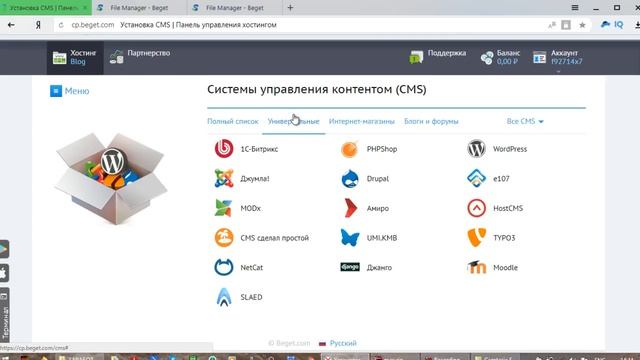Switch to the Полный список tab

[x=233, y=121]
